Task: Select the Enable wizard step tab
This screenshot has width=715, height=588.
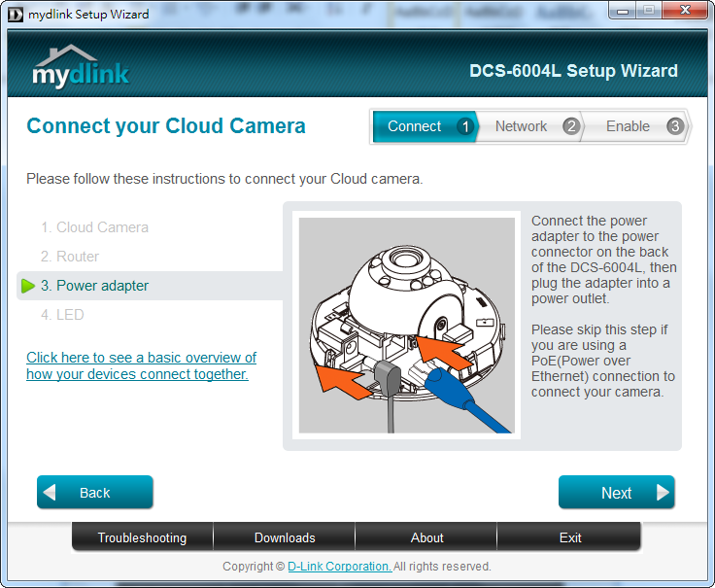Action: click(628, 126)
